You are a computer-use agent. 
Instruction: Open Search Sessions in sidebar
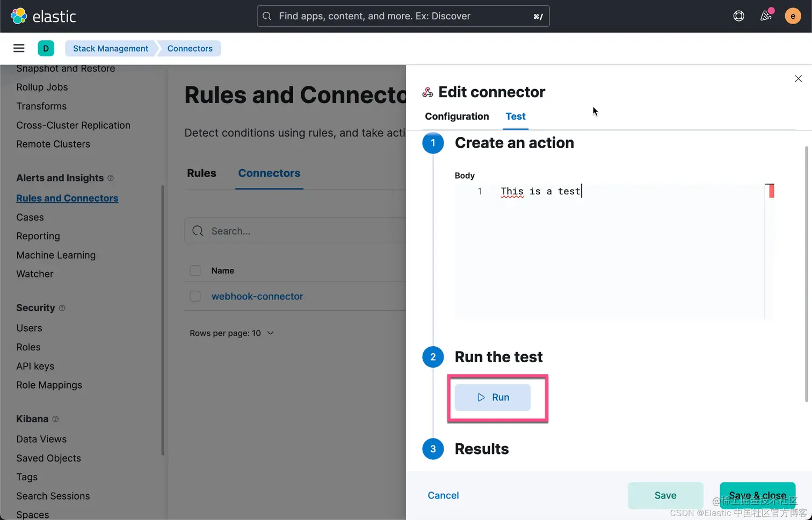point(53,496)
